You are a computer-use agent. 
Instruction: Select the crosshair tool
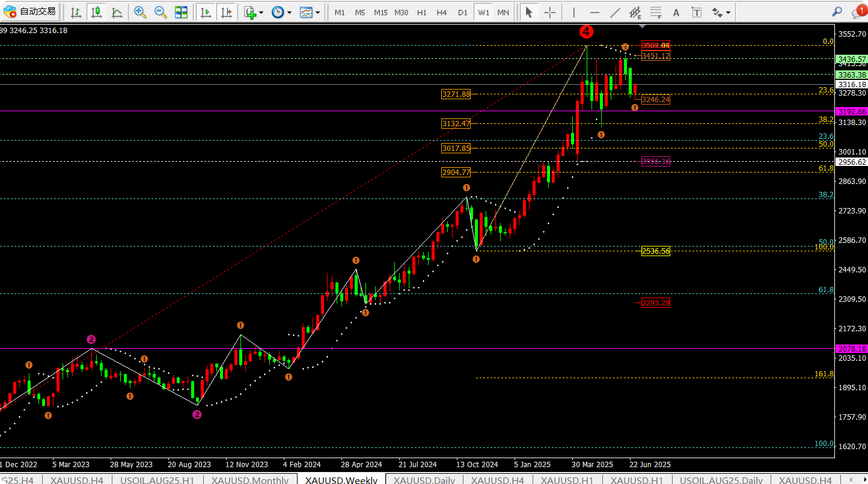[x=549, y=12]
